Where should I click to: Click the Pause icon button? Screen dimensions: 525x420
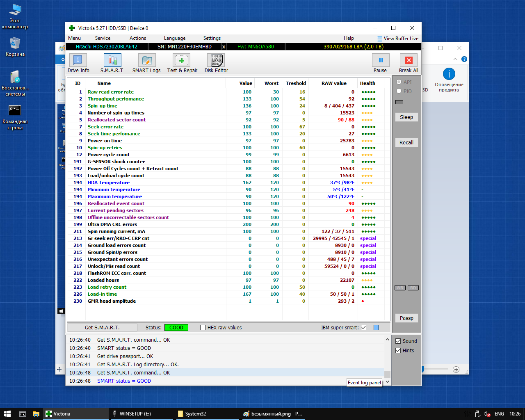click(x=381, y=60)
